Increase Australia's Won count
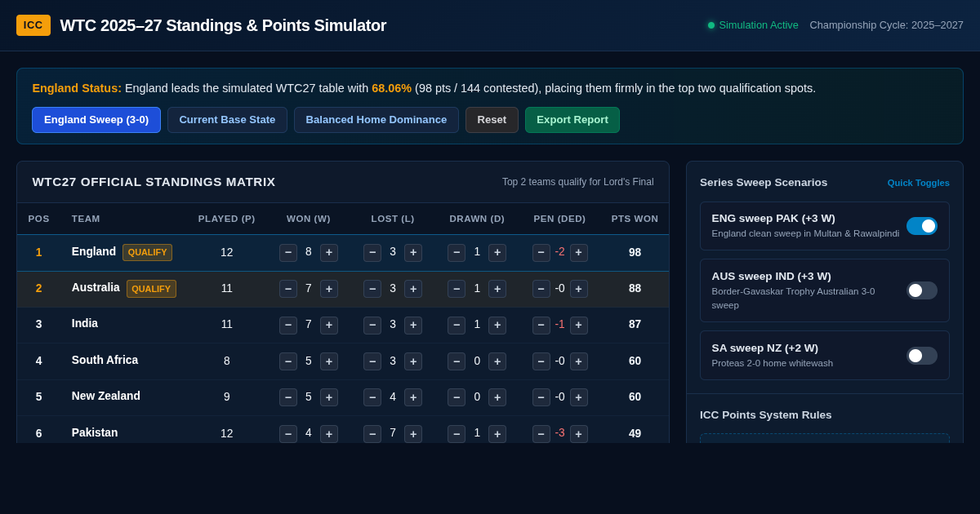 [x=329, y=289]
